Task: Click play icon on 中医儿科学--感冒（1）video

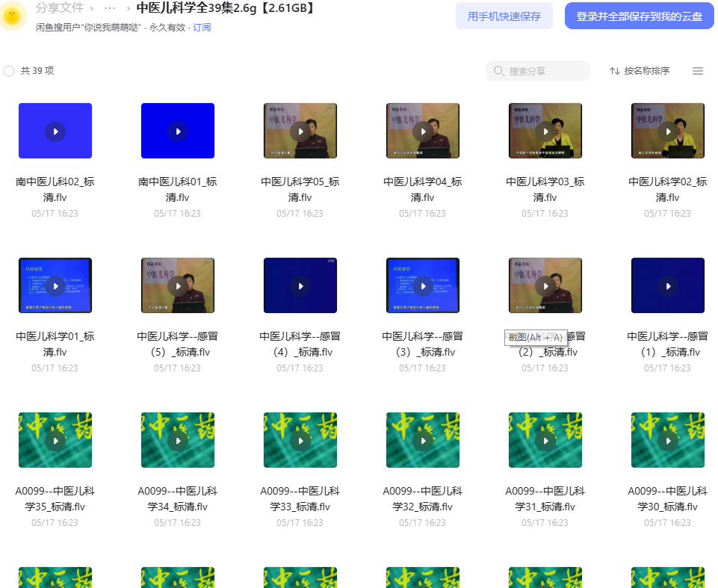Action: click(668, 286)
